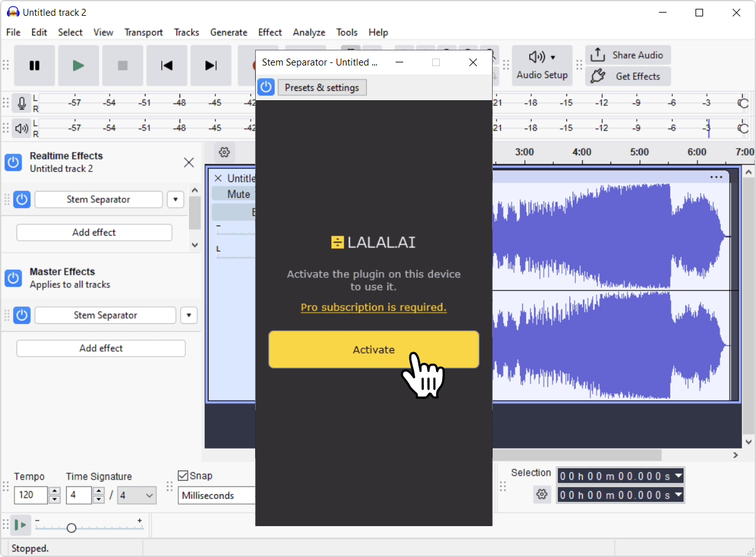Screen dimensions: 756x557
Task: Toggle the plugin power button in Stem Separator window
Action: (x=266, y=88)
